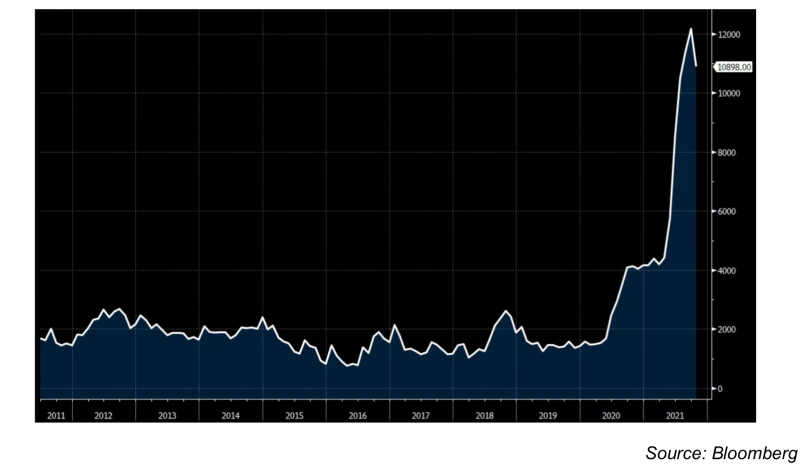Click the 2016 year label
This screenshot has width=800, height=467.
tap(357, 414)
